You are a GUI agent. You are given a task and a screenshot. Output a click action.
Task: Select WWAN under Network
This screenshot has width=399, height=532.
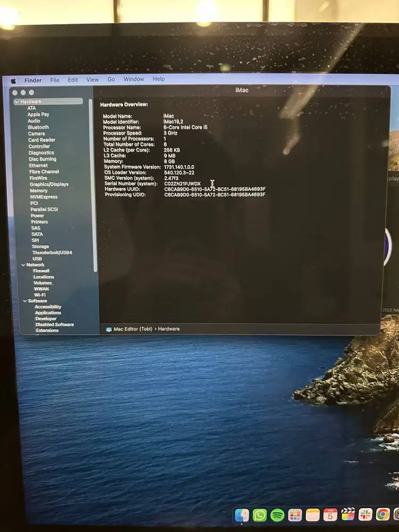[x=41, y=289]
